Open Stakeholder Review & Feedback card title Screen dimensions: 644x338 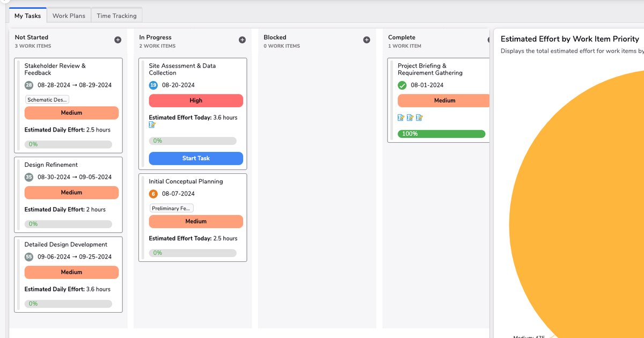click(x=55, y=69)
